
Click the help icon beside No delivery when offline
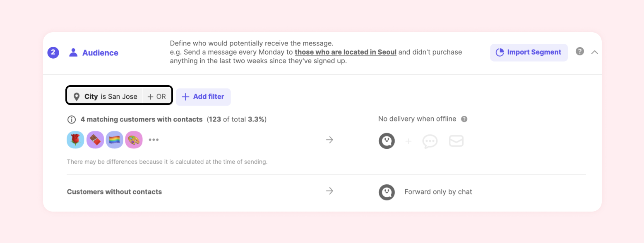[464, 119]
